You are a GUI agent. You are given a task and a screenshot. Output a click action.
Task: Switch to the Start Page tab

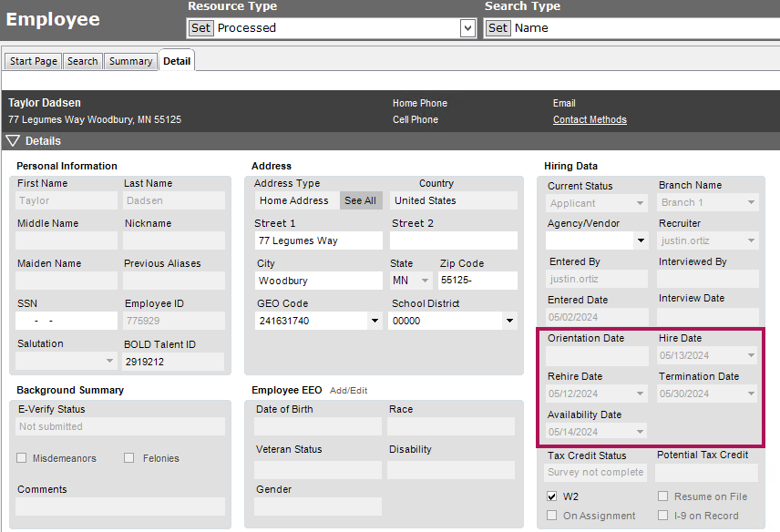point(34,61)
